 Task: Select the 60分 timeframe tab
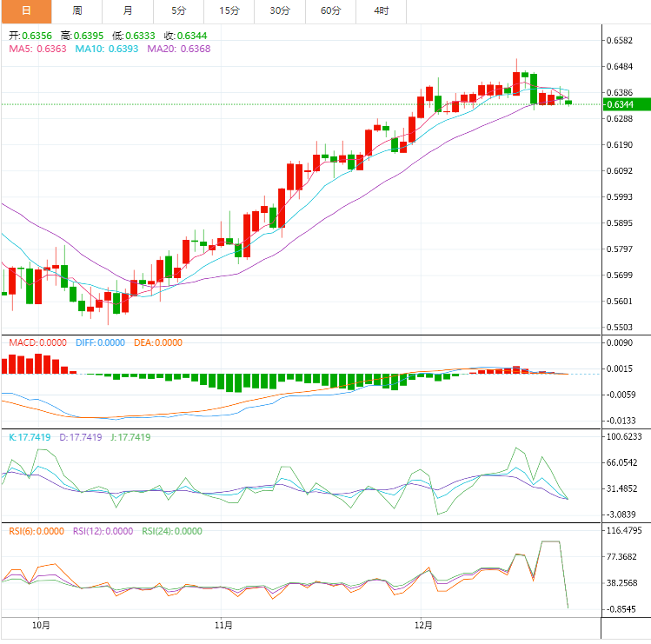tap(330, 11)
